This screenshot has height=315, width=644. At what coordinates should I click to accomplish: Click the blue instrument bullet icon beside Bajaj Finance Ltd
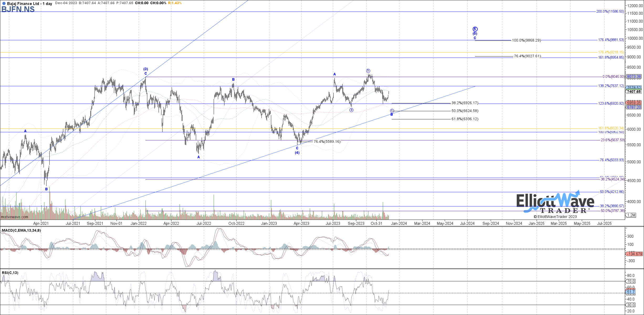4,4
